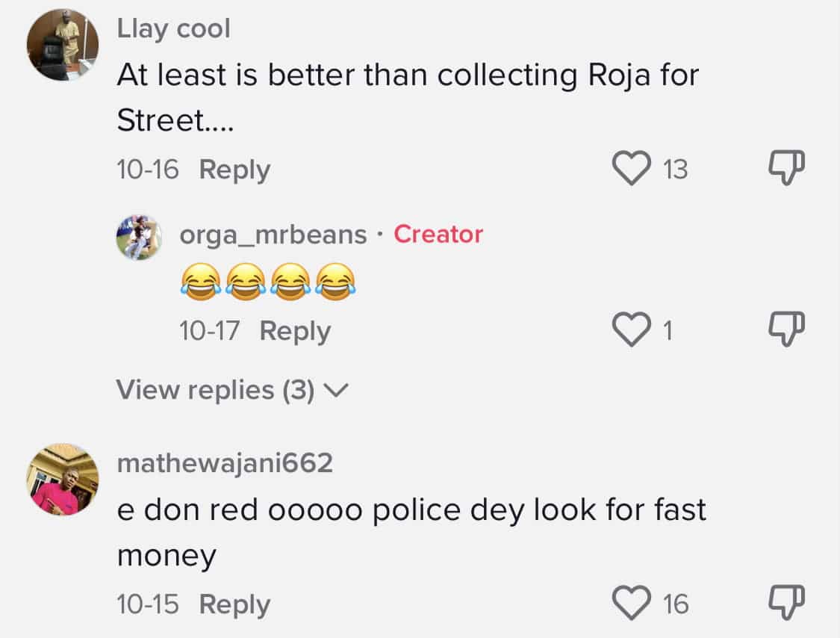Image resolution: width=840 pixels, height=638 pixels.
Task: Open the mathewajani662 username
Action: 225,464
